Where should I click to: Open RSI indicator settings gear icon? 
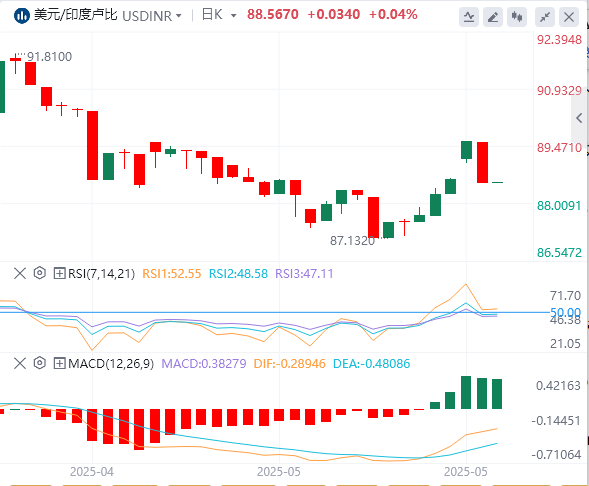39,273
